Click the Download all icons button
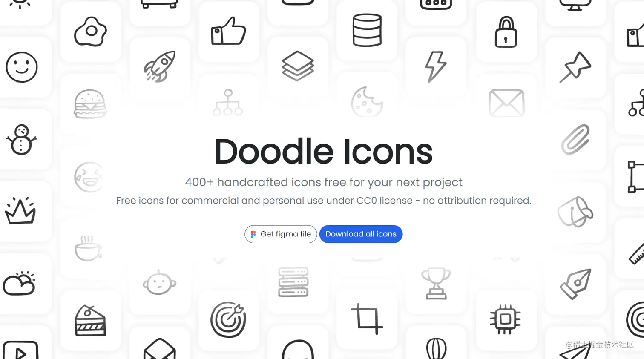 [x=361, y=234]
